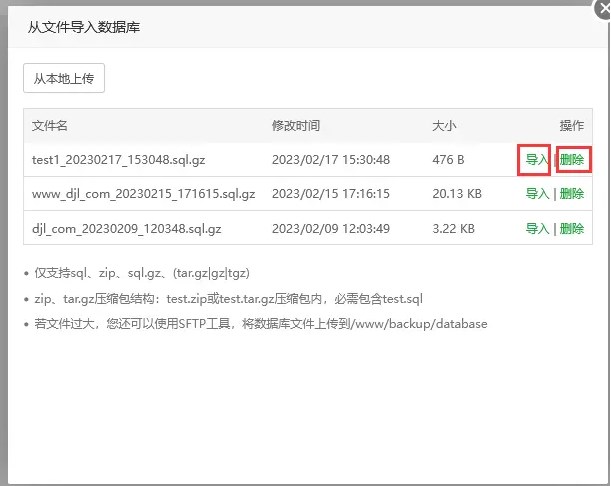Delete the djl_com_20230209_120348.sql.gz file
Screen dimensions: 611x486
(x=572, y=229)
